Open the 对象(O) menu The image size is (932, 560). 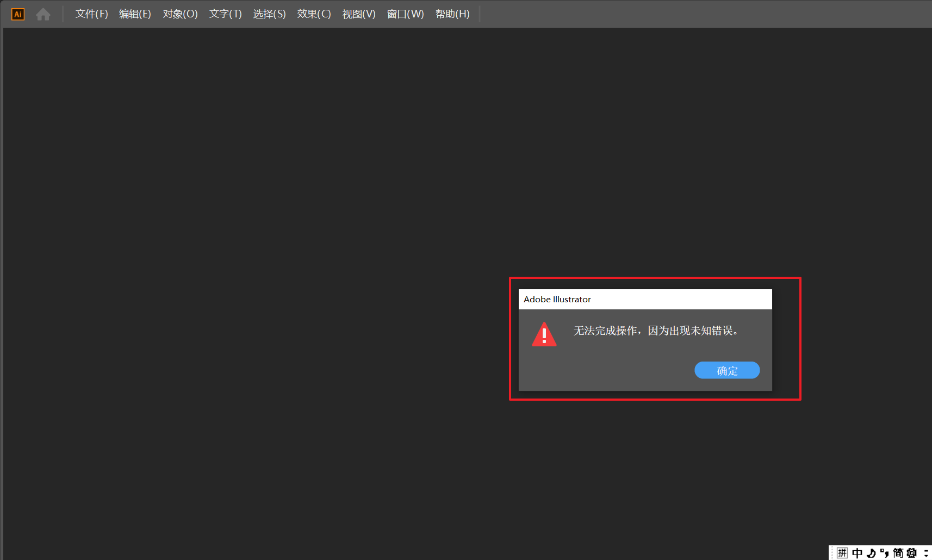click(180, 14)
